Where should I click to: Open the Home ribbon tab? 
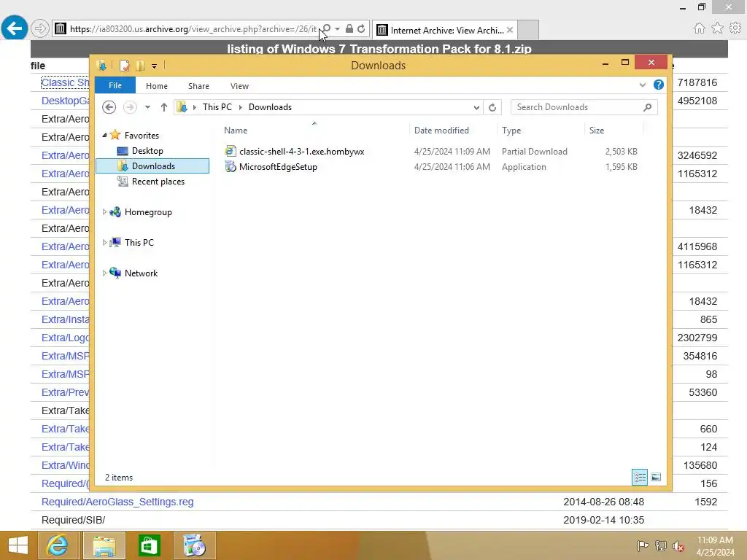pos(157,86)
